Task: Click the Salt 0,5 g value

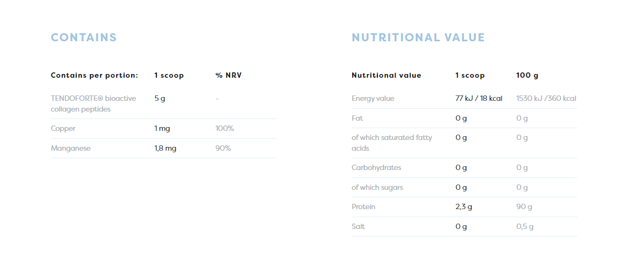Action: (525, 226)
